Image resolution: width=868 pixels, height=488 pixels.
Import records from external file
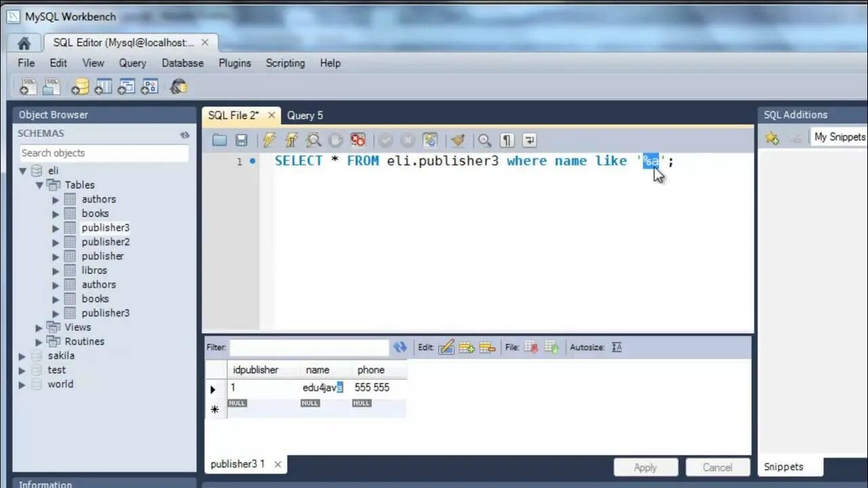tap(551, 347)
